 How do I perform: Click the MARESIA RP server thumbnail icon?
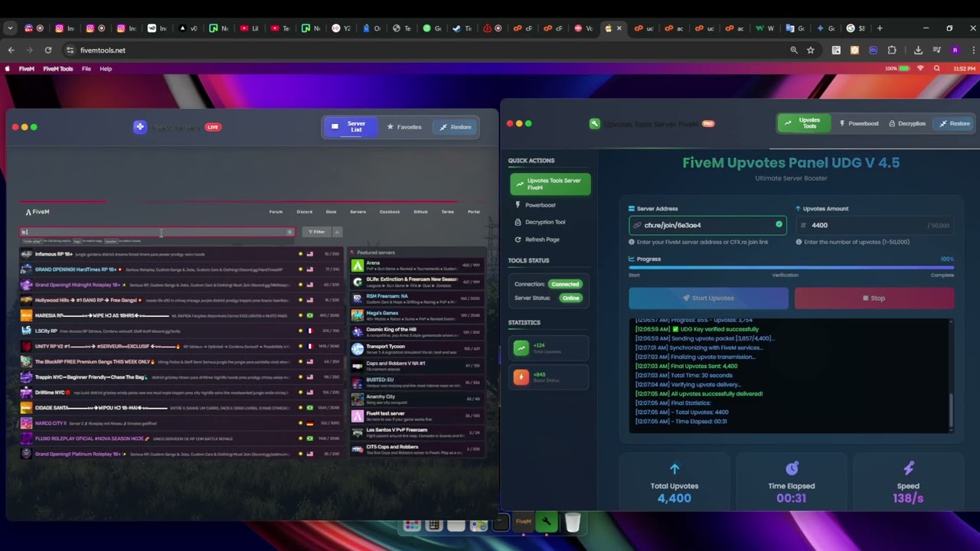pos(27,315)
